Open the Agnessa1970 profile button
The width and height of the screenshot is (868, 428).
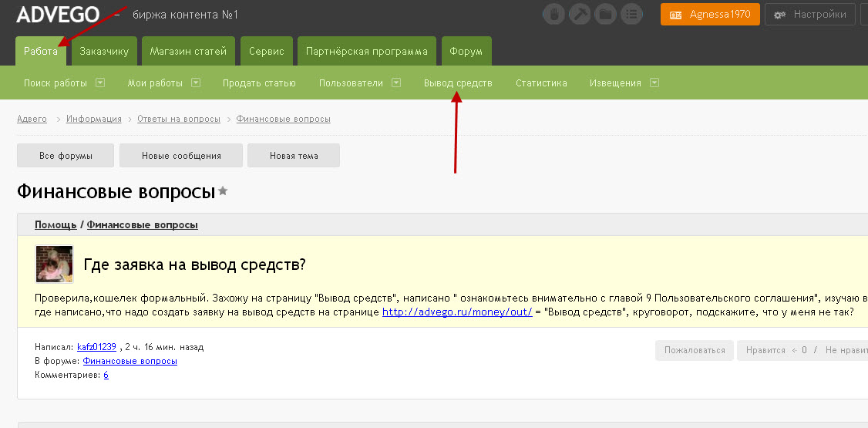(x=710, y=14)
